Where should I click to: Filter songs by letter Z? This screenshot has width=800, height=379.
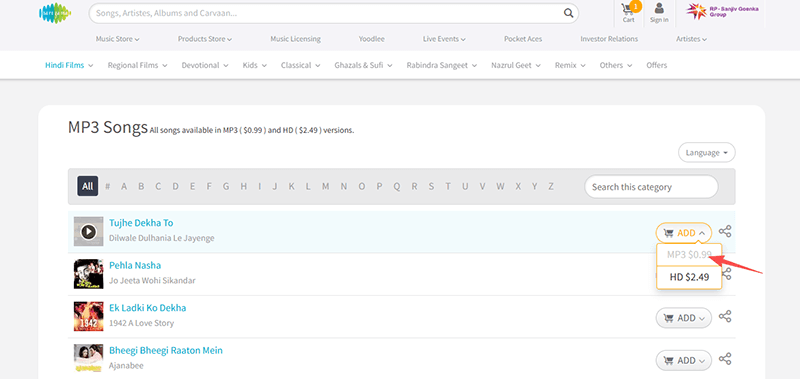[x=551, y=186]
